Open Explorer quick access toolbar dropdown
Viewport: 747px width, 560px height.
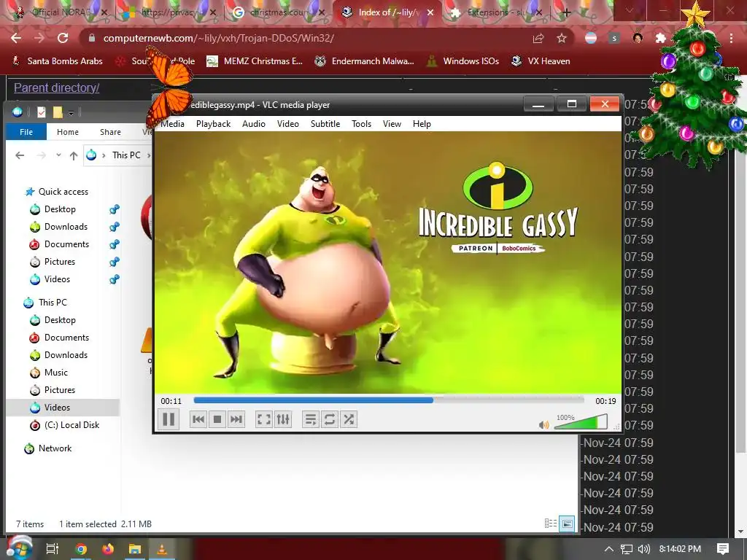[71, 112]
